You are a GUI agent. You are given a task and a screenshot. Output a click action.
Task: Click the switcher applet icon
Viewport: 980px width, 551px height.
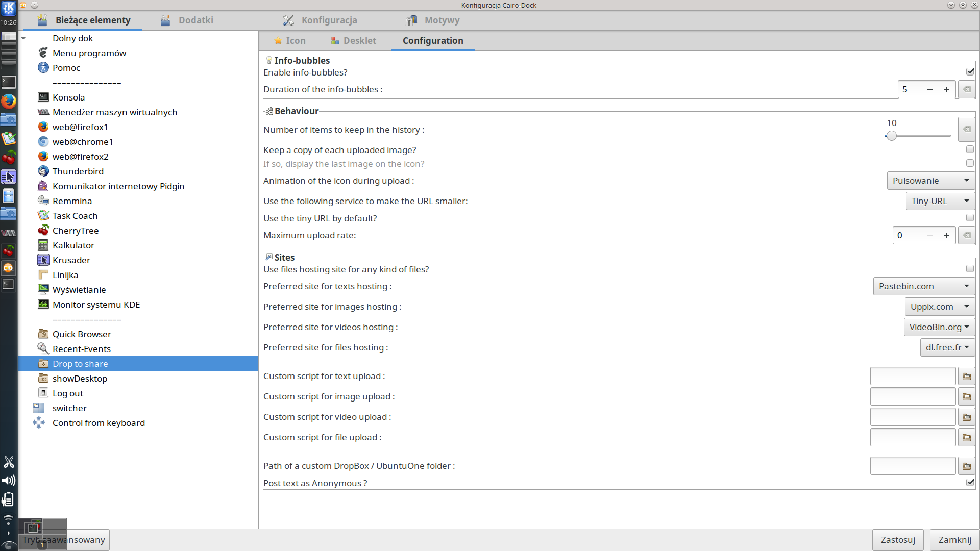pyautogui.click(x=39, y=408)
